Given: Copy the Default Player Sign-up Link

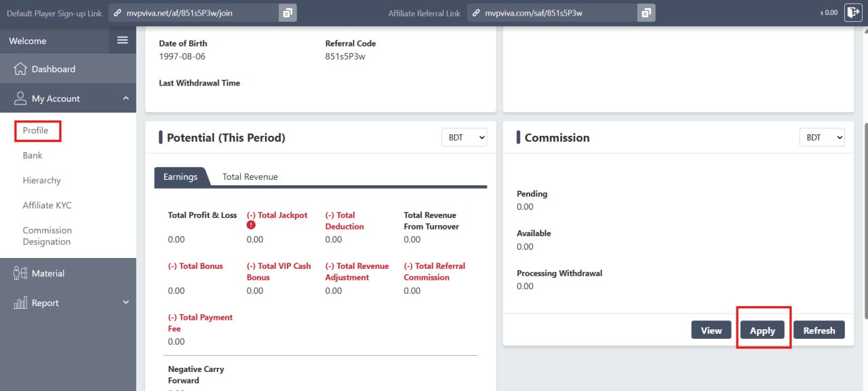Looking at the screenshot, I should [288, 13].
